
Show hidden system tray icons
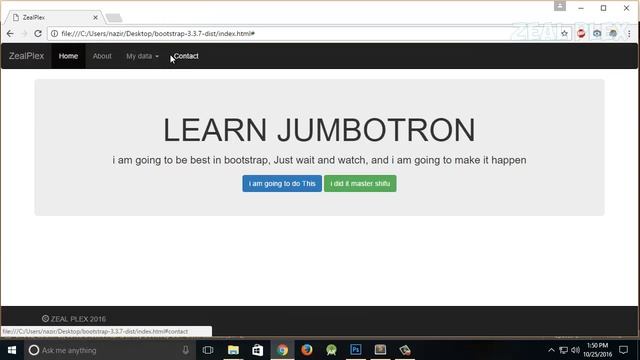click(x=551, y=350)
